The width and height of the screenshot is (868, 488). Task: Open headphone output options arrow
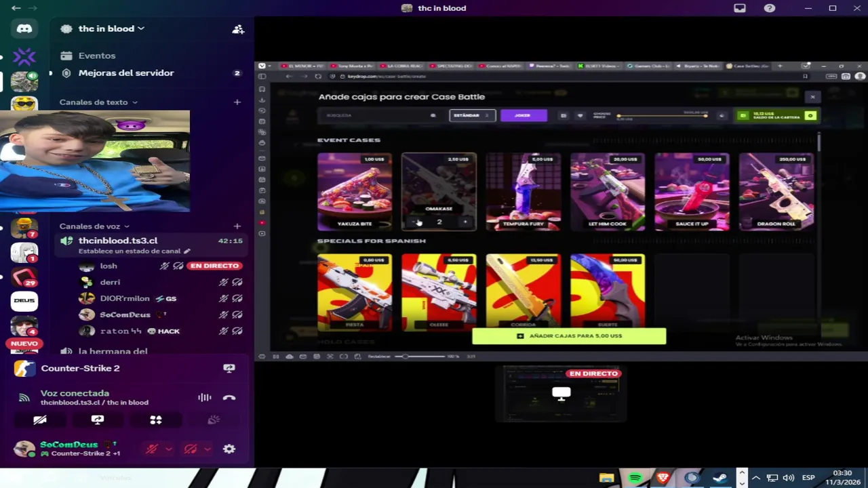pyautogui.click(x=207, y=449)
